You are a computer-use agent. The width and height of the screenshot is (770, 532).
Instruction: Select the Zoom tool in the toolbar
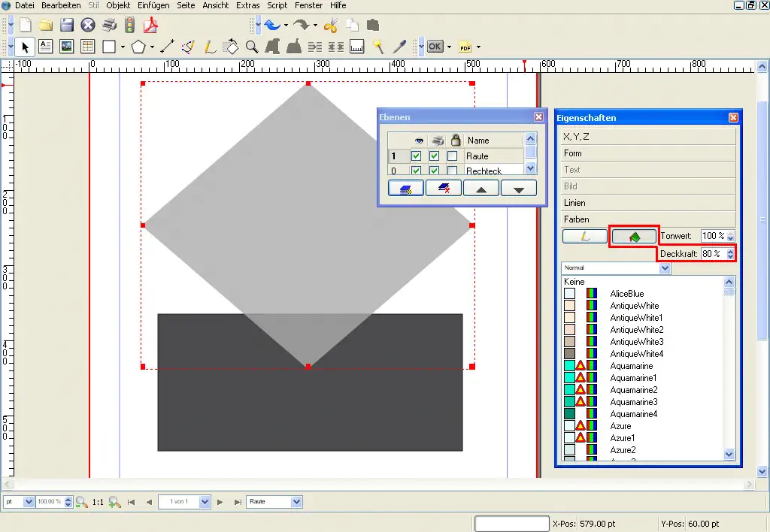point(251,46)
